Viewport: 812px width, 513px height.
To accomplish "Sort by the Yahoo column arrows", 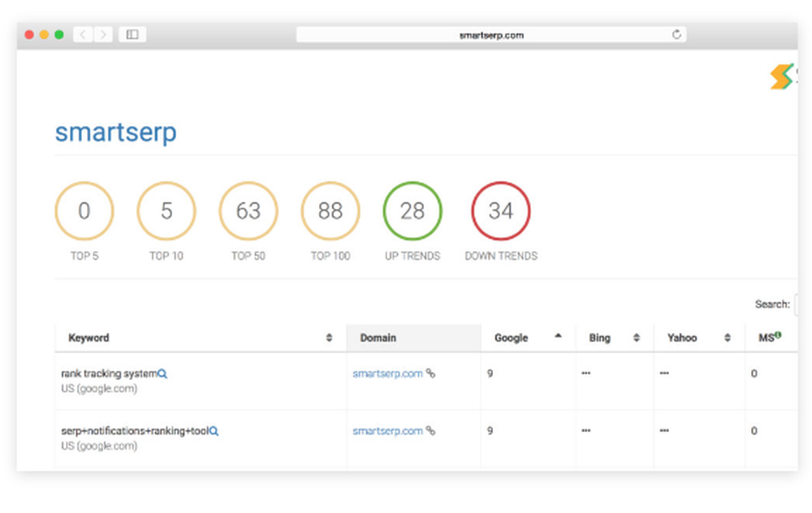I will click(x=727, y=338).
